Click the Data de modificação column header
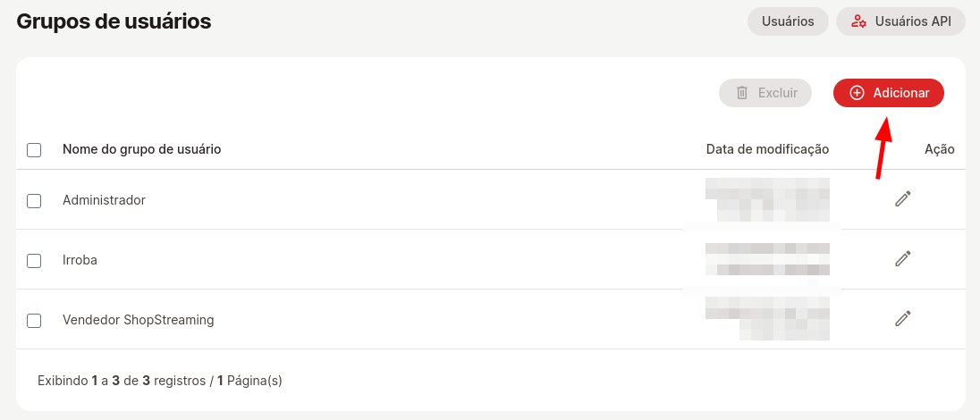Viewport: 980px width, 420px height. [x=767, y=149]
